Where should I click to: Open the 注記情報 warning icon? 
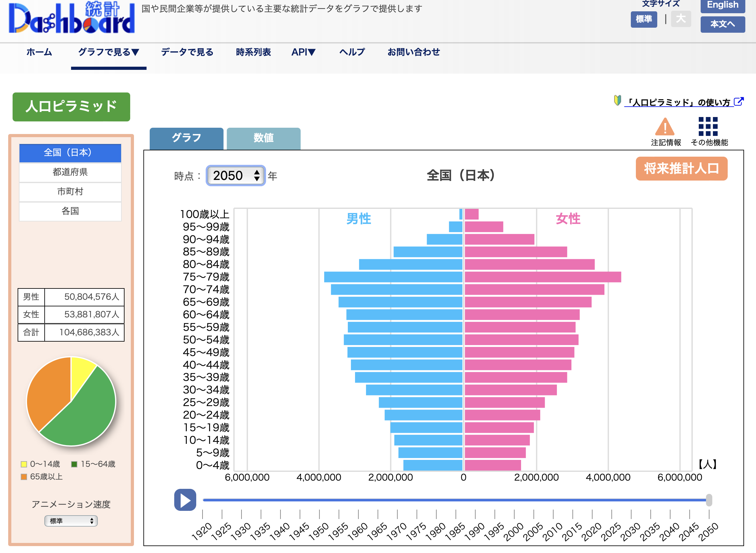coord(665,127)
